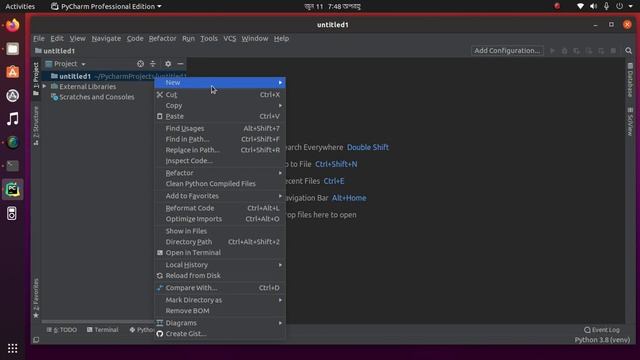Launch Ubuntu Software from the dock
The image size is (640, 360).
point(13,72)
